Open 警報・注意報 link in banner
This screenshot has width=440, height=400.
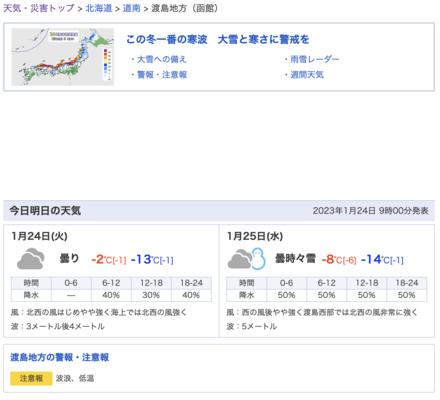point(162,75)
